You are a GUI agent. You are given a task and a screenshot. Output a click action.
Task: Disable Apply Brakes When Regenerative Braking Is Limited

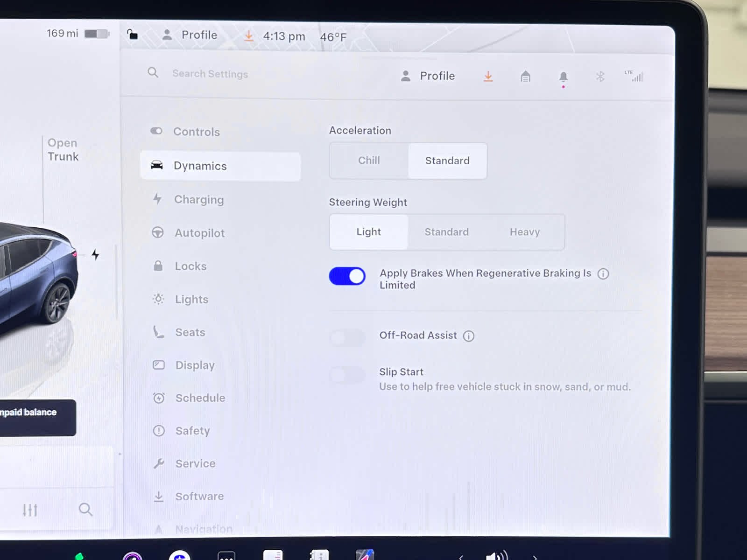(x=347, y=276)
